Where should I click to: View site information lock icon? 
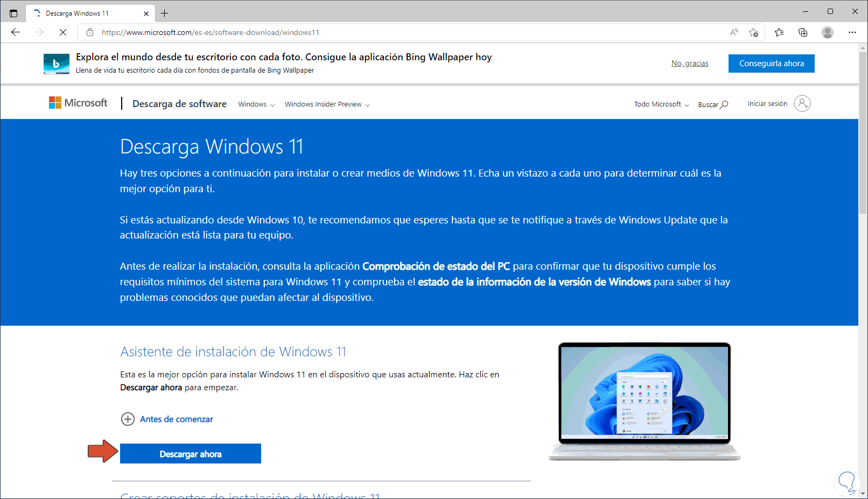click(x=90, y=32)
